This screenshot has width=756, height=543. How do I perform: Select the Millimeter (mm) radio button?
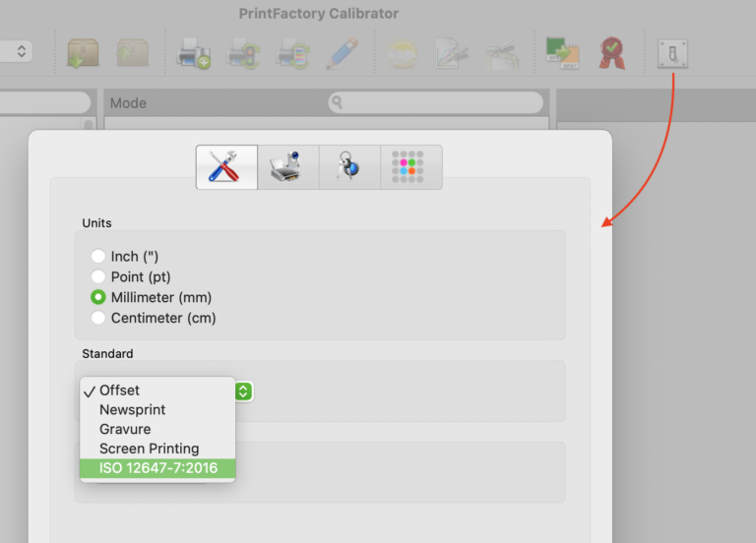[x=98, y=297]
